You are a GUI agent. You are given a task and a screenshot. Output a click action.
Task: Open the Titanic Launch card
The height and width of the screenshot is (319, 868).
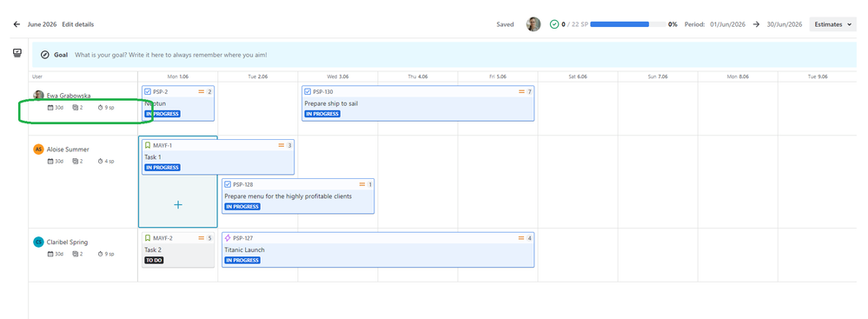point(378,249)
